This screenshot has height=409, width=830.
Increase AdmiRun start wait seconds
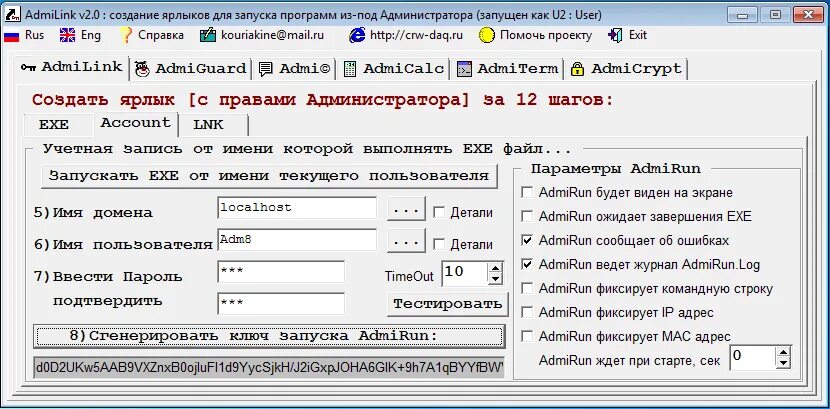click(784, 351)
